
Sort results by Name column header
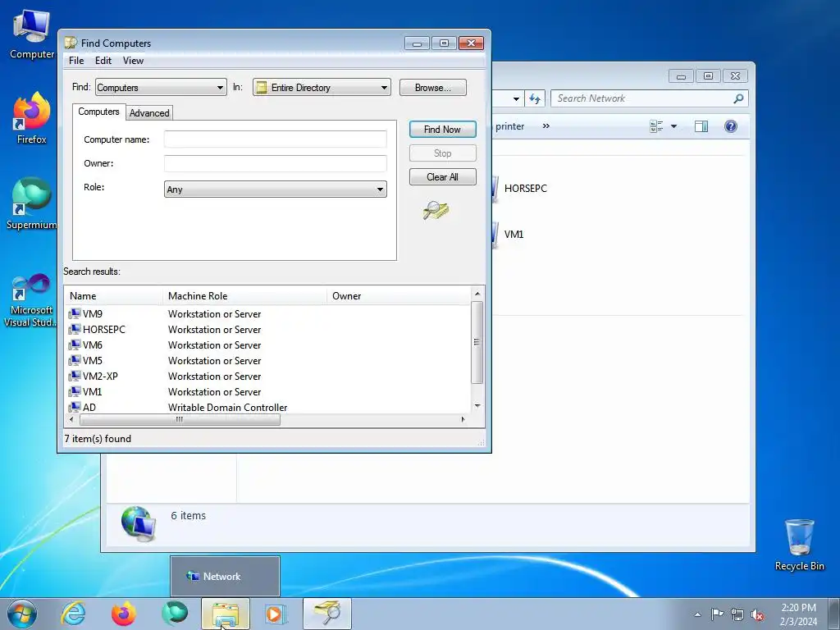coord(113,295)
